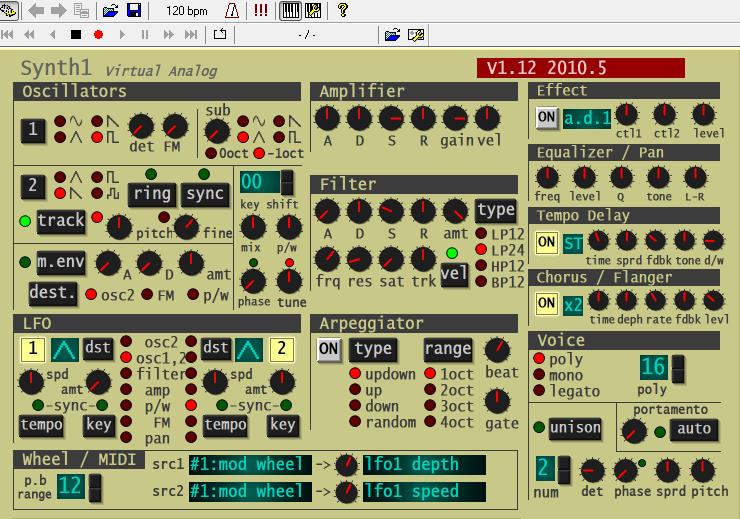Select HP12 filter type LED
The image size is (740, 519).
pos(481,266)
